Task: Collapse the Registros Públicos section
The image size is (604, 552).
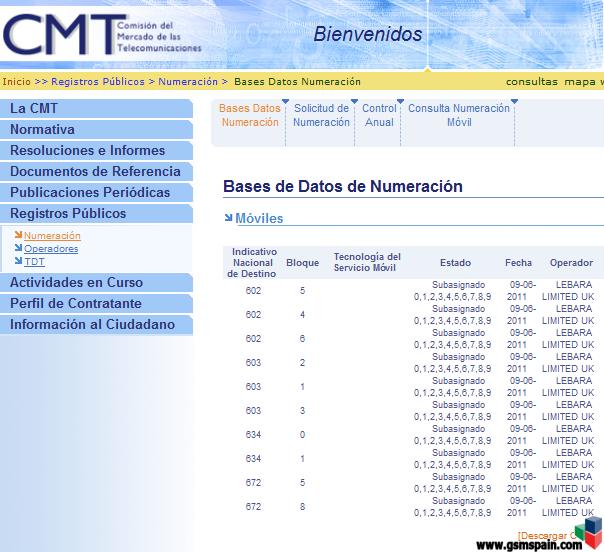Action: click(96, 213)
